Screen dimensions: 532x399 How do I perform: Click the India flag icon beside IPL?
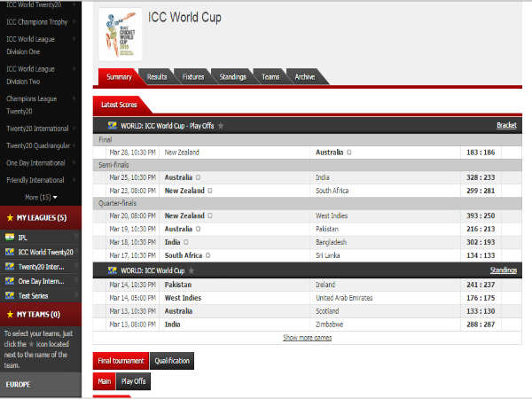click(10, 239)
